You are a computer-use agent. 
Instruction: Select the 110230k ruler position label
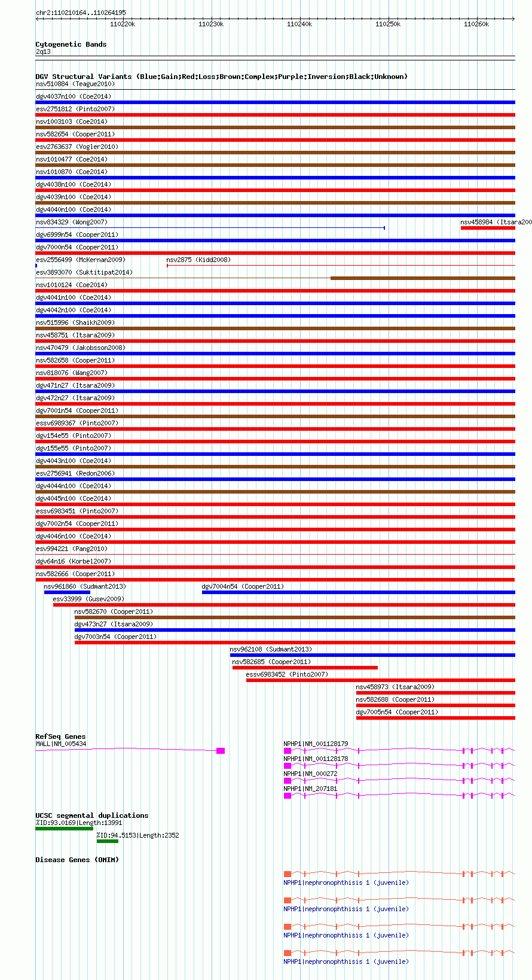coord(211,24)
